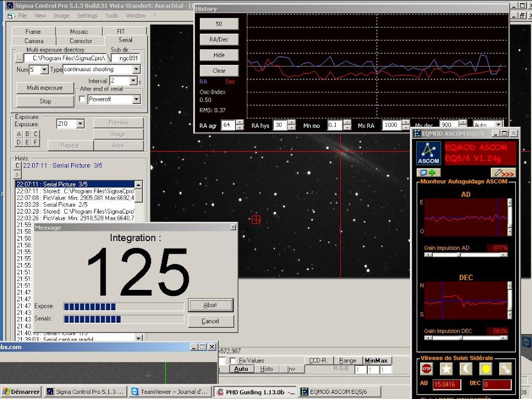
Task: Click Multi exposure button
Action: (45, 88)
